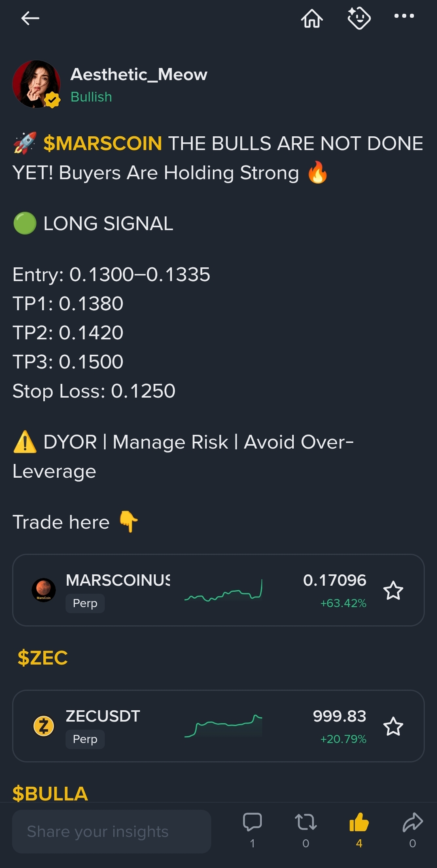
Task: Open the three-dot more menu
Action: pos(404,16)
